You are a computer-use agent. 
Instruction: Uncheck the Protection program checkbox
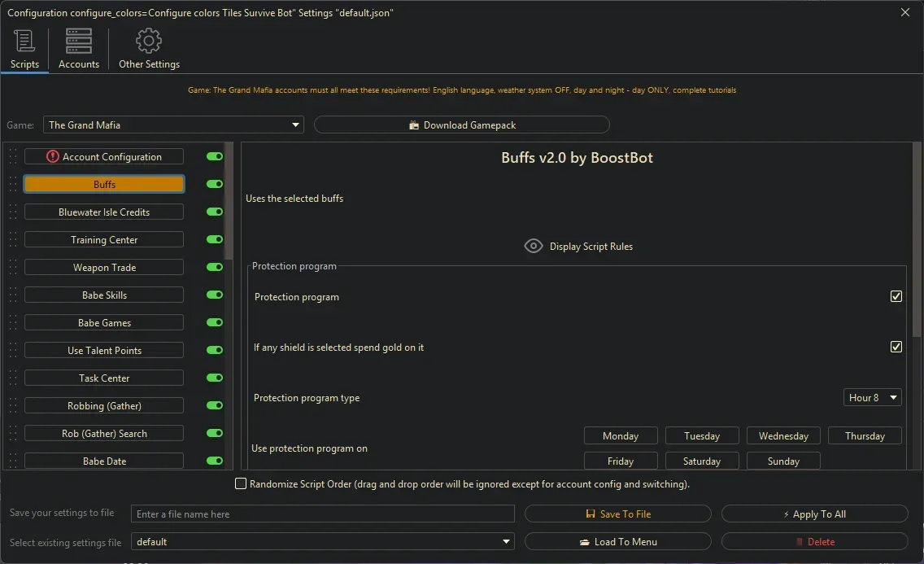[x=896, y=296]
